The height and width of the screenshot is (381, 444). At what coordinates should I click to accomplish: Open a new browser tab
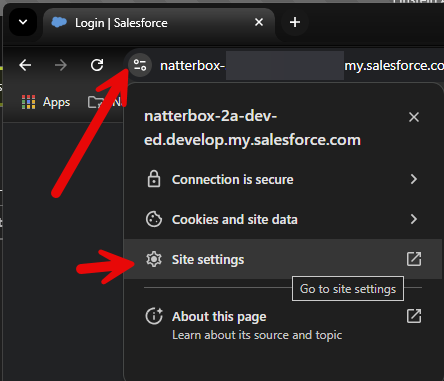(295, 22)
